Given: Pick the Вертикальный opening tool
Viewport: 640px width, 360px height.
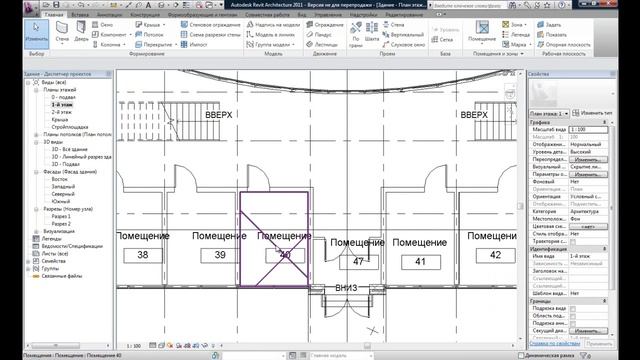Looking at the screenshot, I should coord(403,35).
